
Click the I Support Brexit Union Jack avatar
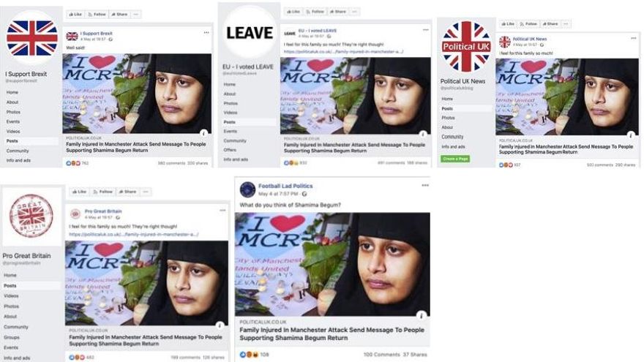point(32,38)
